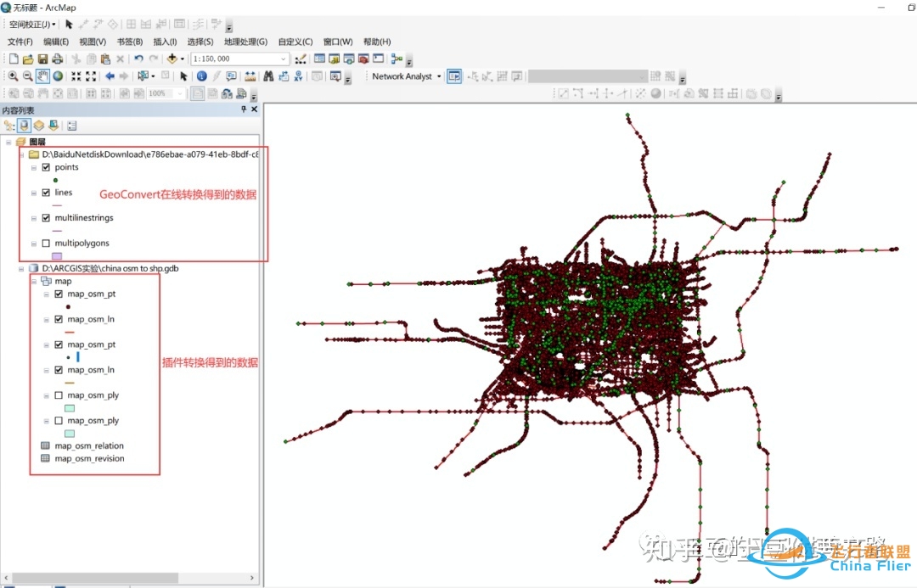Open the Catalog window

click(x=334, y=59)
